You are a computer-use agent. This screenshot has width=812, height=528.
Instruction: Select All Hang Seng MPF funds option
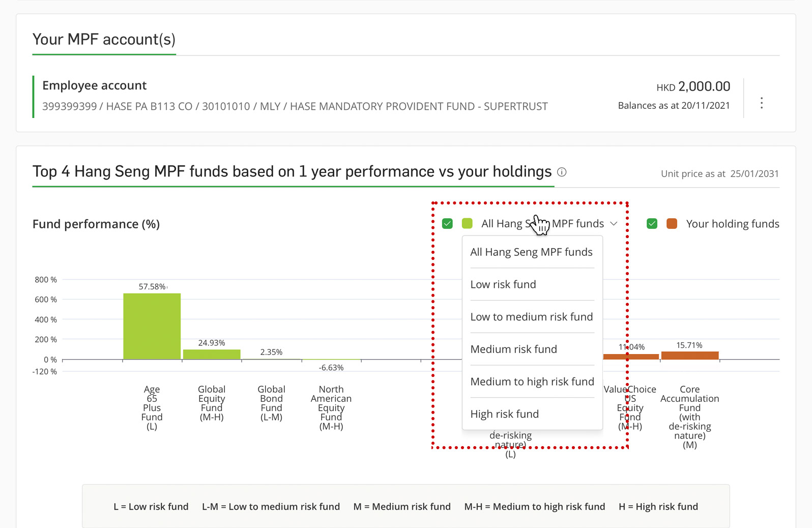tap(532, 252)
